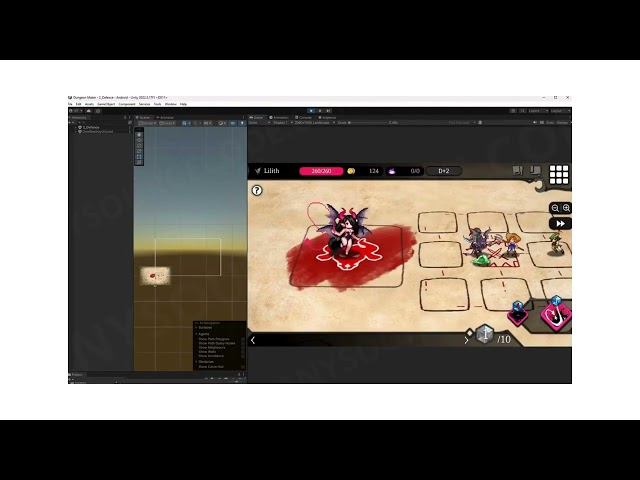The height and width of the screenshot is (480, 640).
Task: Open the File menu
Action: click(70, 104)
